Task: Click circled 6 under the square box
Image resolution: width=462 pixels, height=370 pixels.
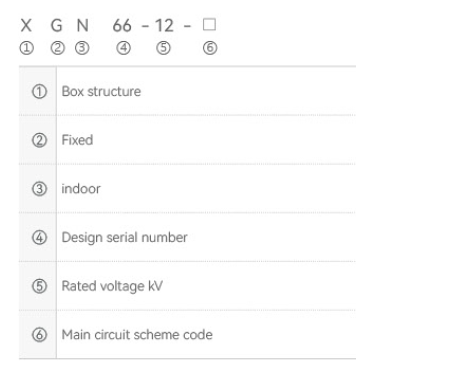Action: tap(210, 48)
